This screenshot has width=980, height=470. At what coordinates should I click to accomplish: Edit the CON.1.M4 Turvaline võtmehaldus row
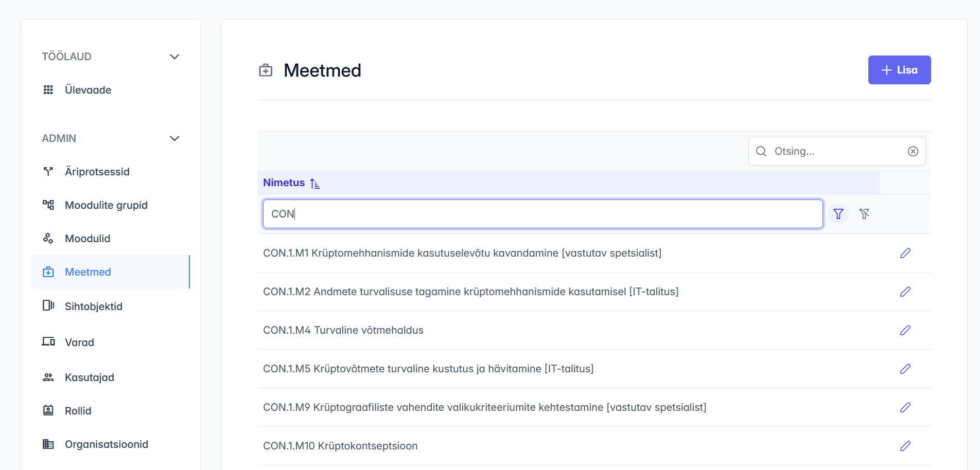905,330
